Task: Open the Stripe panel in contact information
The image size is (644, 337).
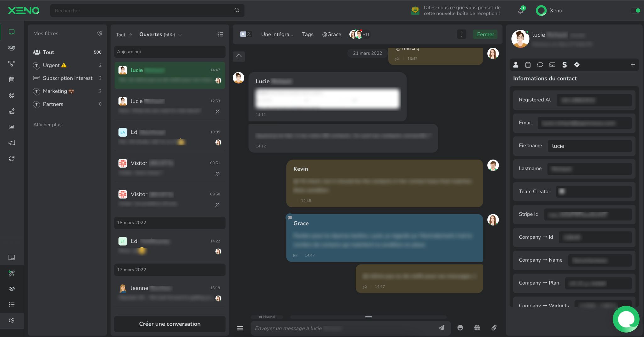Action: click(x=564, y=65)
